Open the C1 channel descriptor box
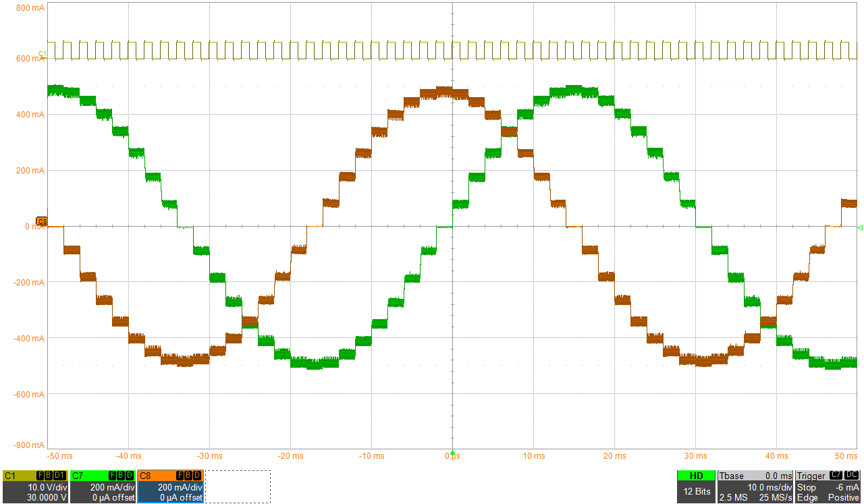 pos(34,486)
